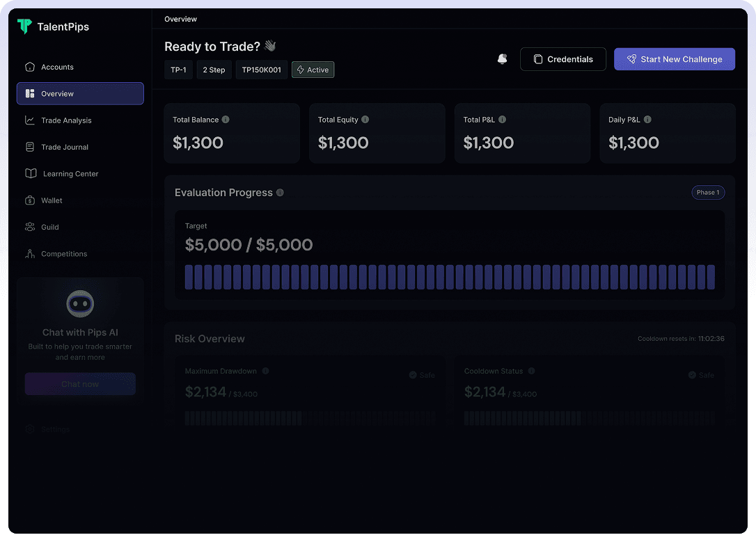The height and width of the screenshot is (542, 756).
Task: Click the Safe checkmark in Maximum Drawdown card
Action: [414, 375]
